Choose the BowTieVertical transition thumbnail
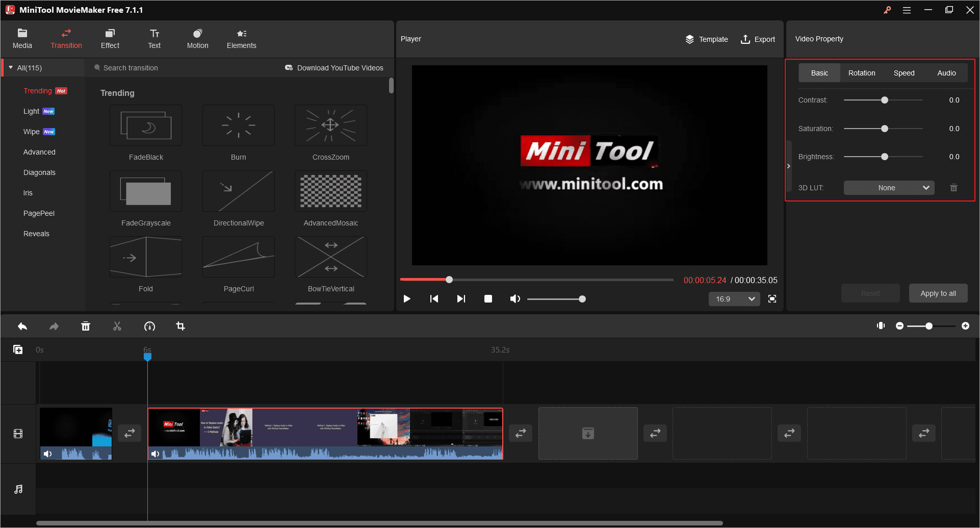The height and width of the screenshot is (528, 980). pos(331,257)
